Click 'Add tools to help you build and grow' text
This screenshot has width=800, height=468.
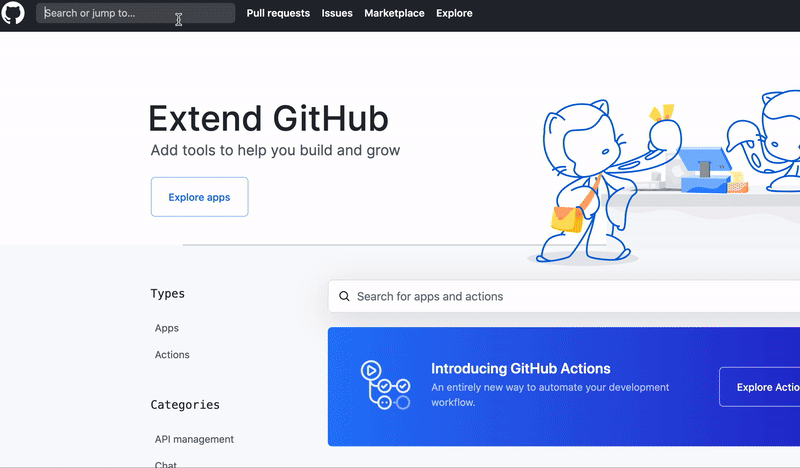pyautogui.click(x=275, y=150)
